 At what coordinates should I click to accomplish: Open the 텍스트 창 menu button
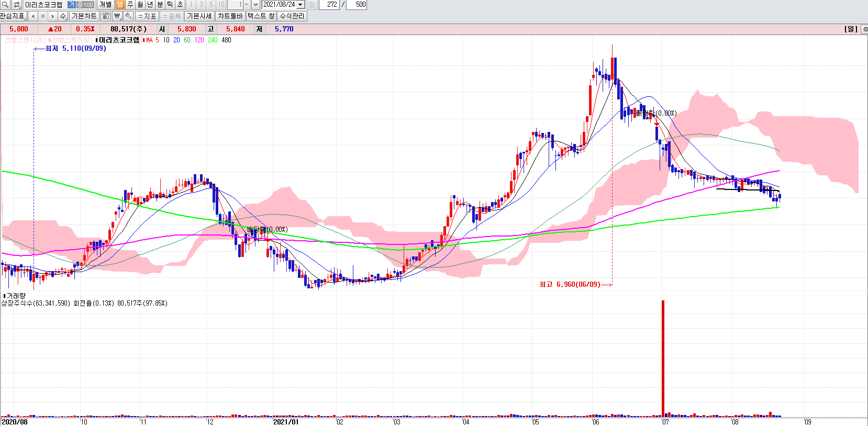(x=261, y=16)
